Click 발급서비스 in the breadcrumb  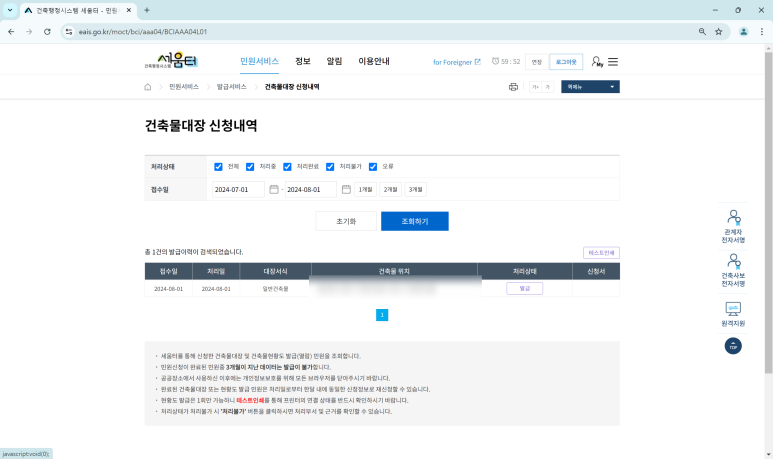[x=231, y=87]
